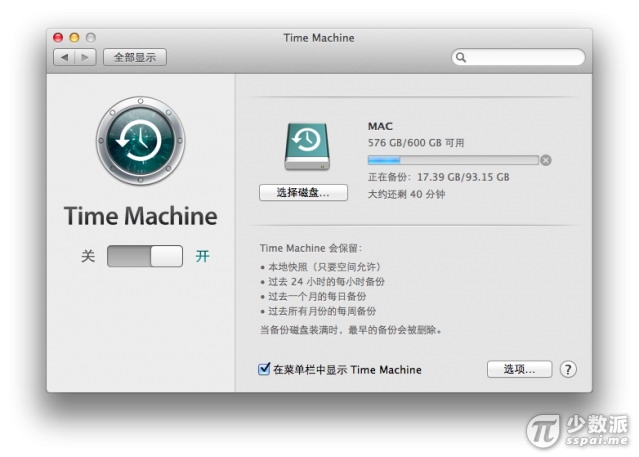Toggle 在菜单栏中显示 Time Machine checkbox
Screen dimensions: 639x457
pyautogui.click(x=264, y=369)
